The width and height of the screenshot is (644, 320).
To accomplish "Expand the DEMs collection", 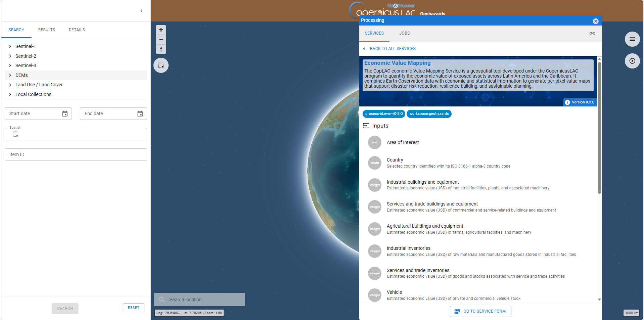I will [10, 75].
